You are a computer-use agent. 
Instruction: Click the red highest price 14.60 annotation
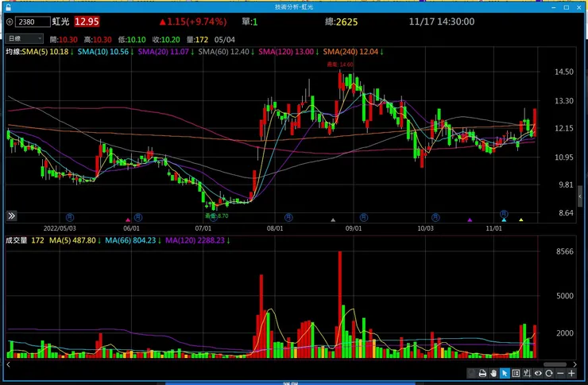[x=340, y=64]
